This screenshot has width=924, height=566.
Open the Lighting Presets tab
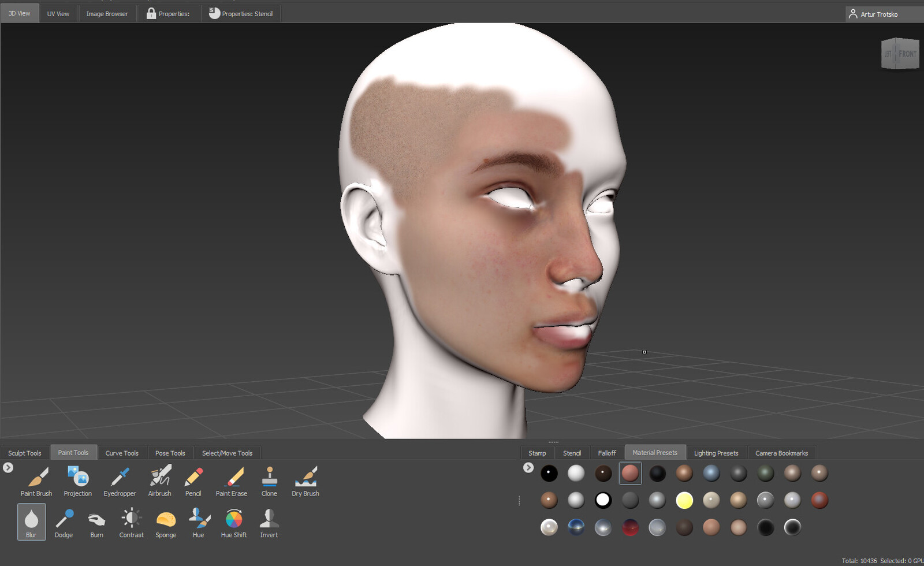point(716,453)
